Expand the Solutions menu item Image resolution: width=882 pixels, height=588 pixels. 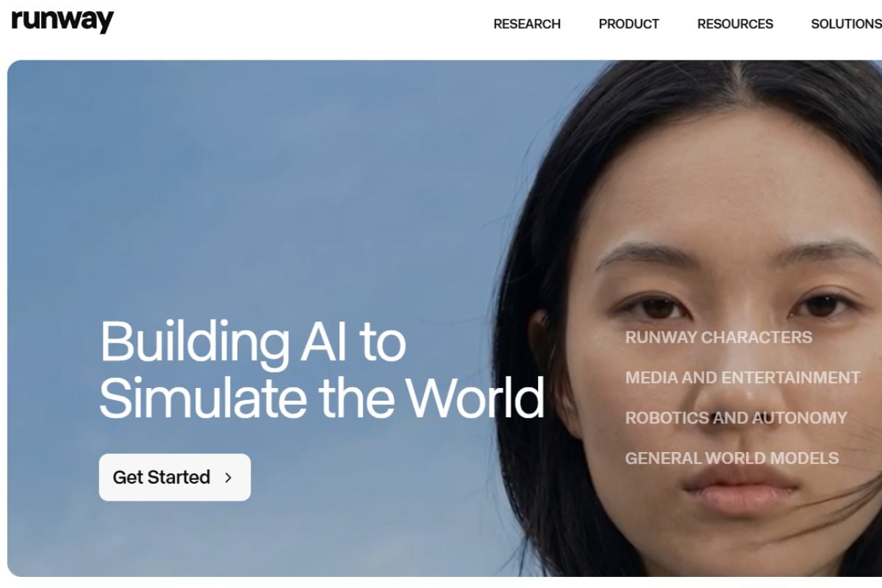point(846,24)
